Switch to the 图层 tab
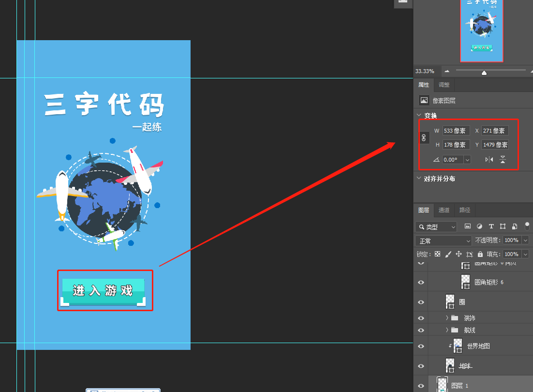The image size is (533, 392). pos(424,210)
